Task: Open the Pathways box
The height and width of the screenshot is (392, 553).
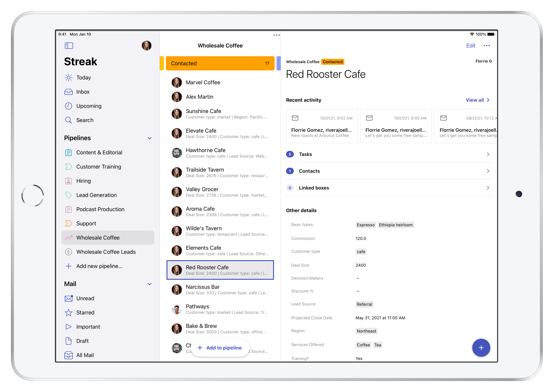Action: point(220,309)
